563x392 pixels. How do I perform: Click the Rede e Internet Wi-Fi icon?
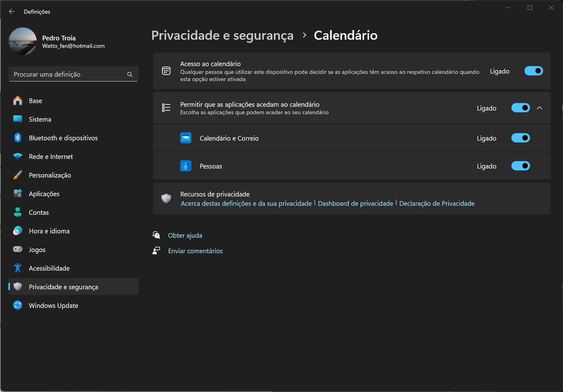point(18,156)
